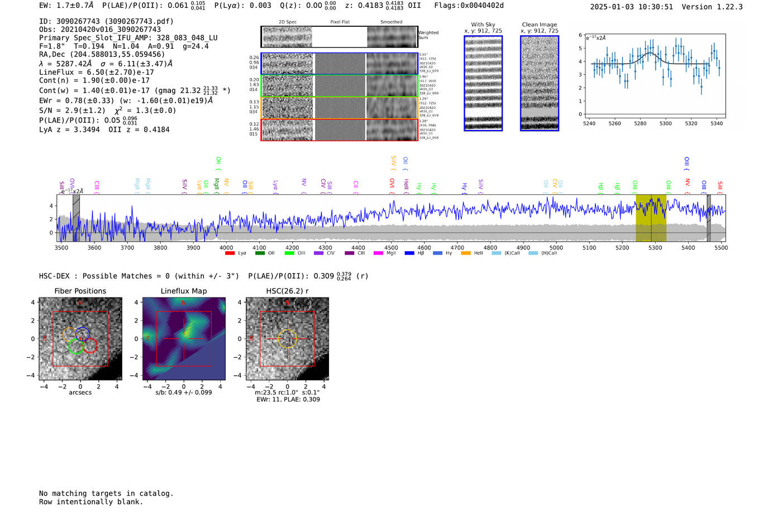Select the Primary Spec_Slot_IFU_AMP line
The image size is (782, 532).
(128, 38)
